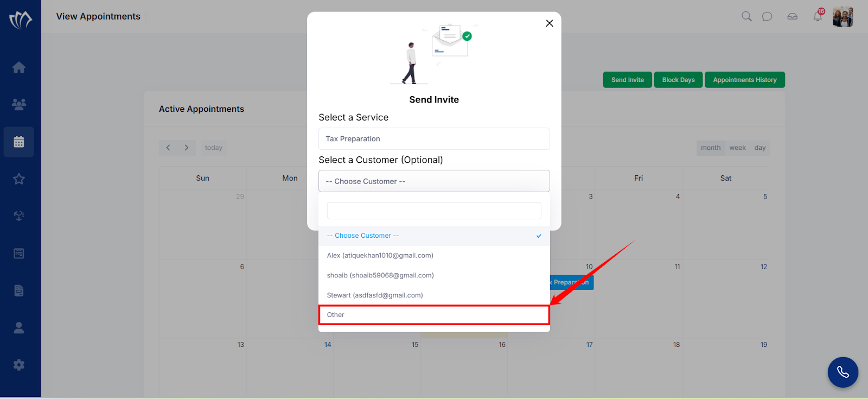Viewport: 868px width, 399px height.
Task: Close the Send Invite dialog
Action: (550, 23)
